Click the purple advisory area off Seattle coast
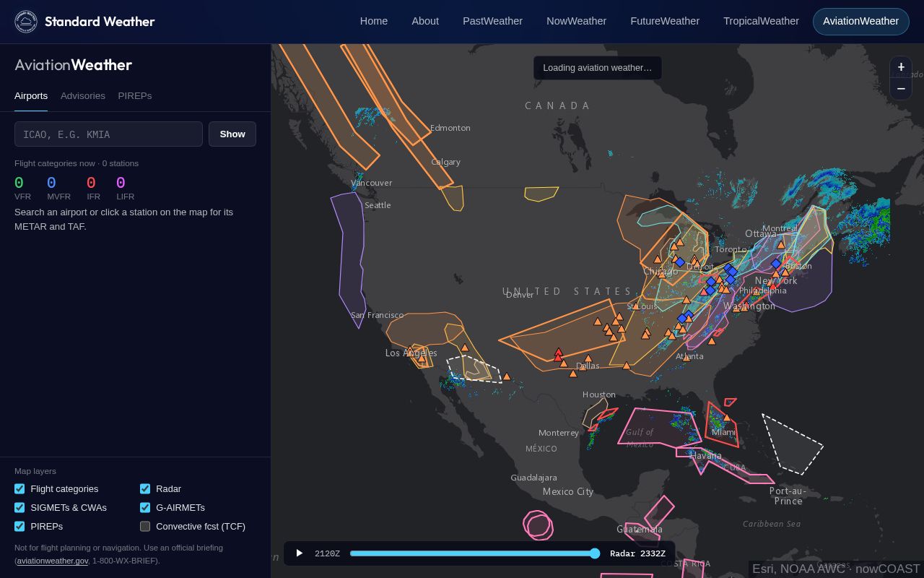This screenshot has height=578, width=924. point(351,260)
